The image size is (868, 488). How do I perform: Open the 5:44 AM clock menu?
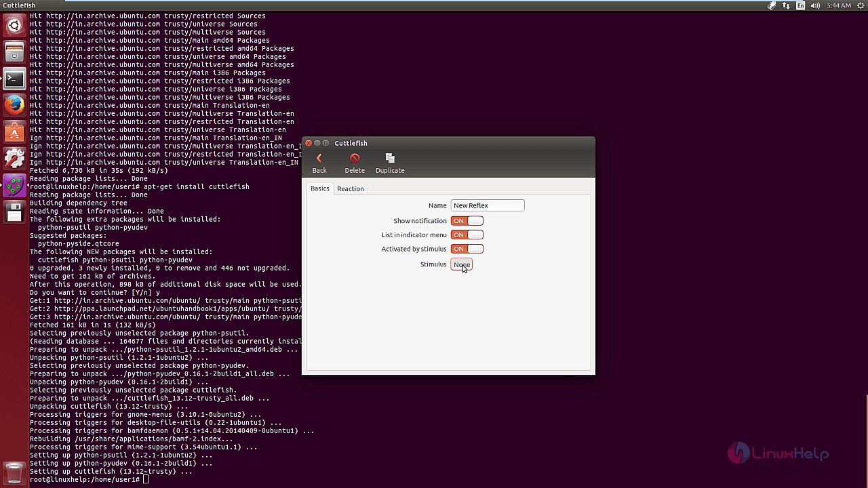pos(839,5)
